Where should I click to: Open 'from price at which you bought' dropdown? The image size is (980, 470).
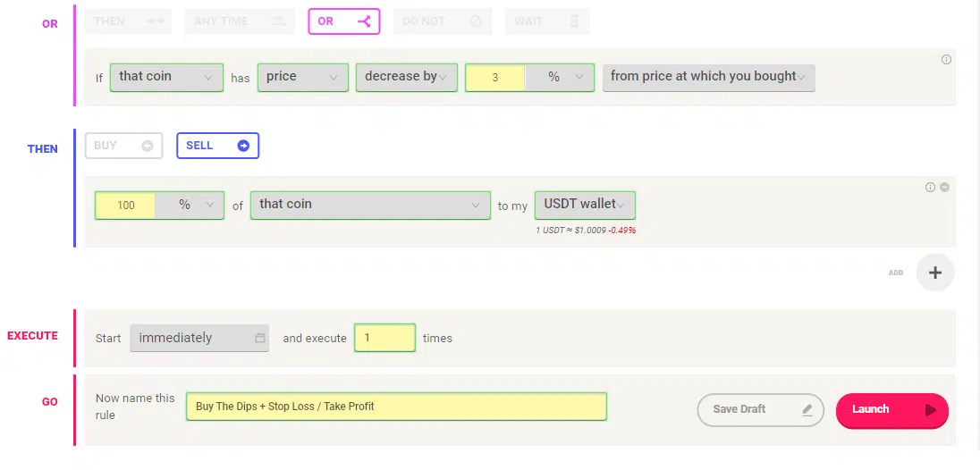point(709,78)
